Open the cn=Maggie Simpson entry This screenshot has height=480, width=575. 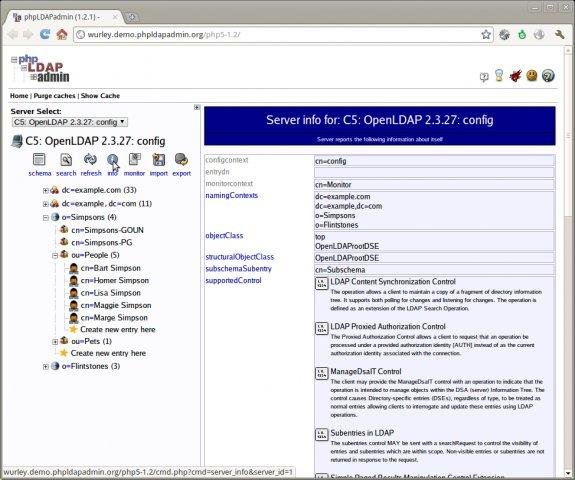coord(116,305)
